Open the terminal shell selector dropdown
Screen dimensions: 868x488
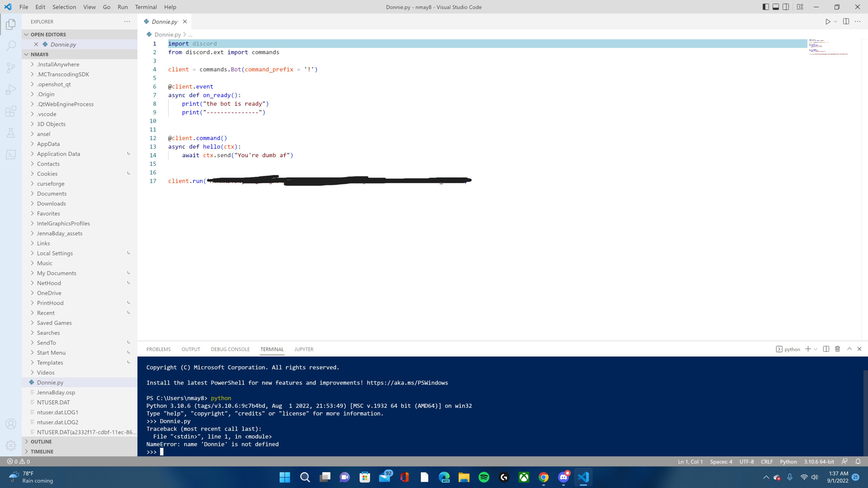816,349
